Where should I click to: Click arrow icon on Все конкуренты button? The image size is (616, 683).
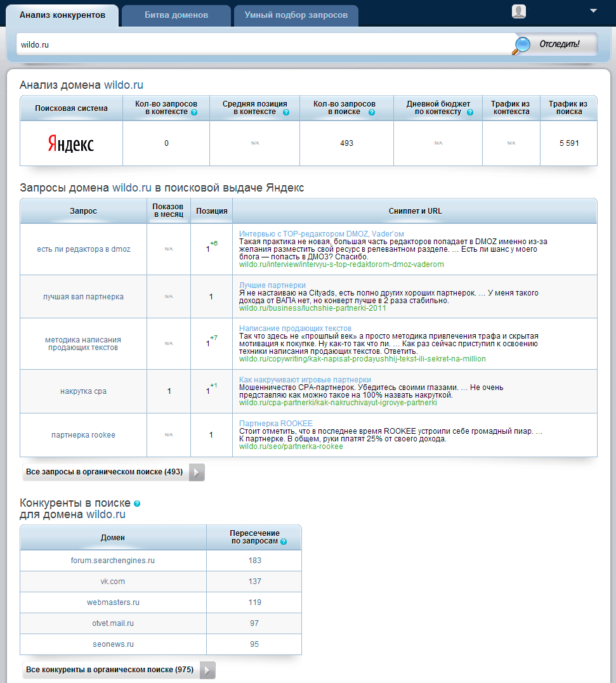(x=208, y=670)
